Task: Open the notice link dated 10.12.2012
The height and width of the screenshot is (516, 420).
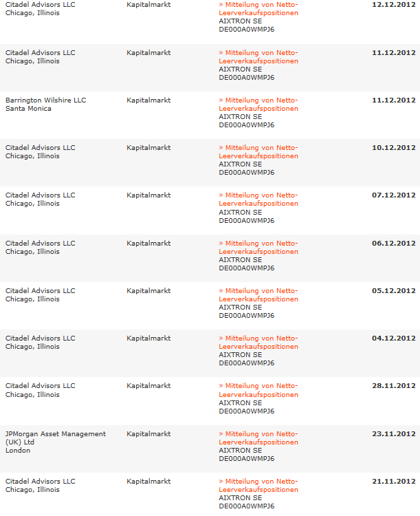Action: (x=258, y=151)
